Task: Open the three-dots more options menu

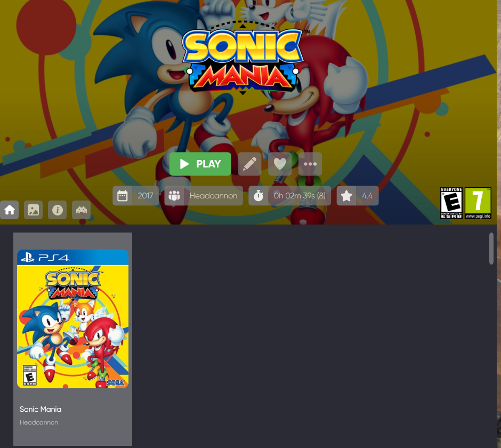Action: pyautogui.click(x=310, y=164)
